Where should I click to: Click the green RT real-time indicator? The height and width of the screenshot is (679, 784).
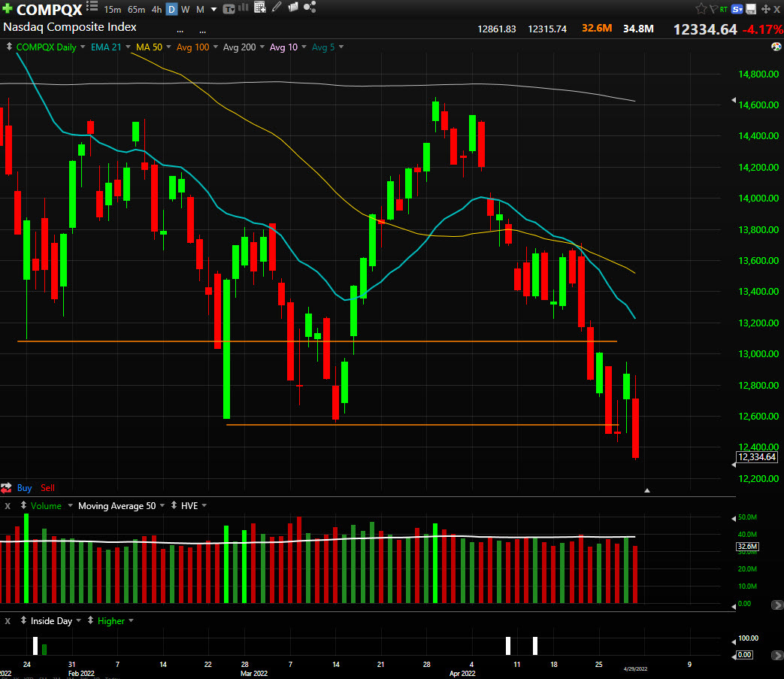click(x=724, y=10)
